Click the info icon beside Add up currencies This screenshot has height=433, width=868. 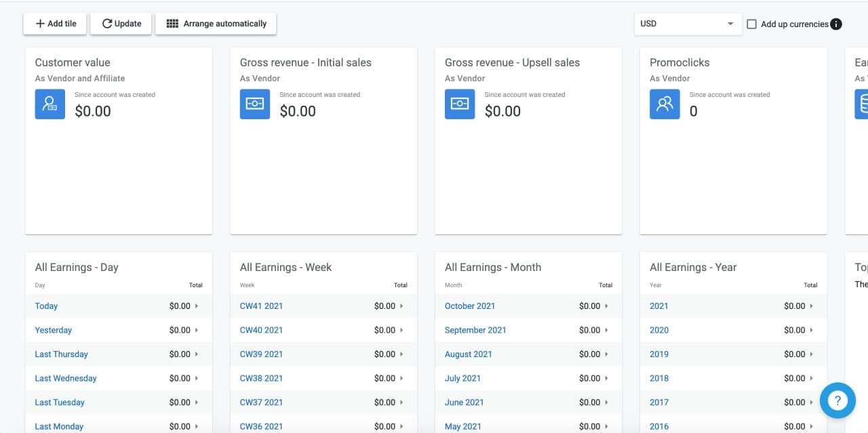836,24
